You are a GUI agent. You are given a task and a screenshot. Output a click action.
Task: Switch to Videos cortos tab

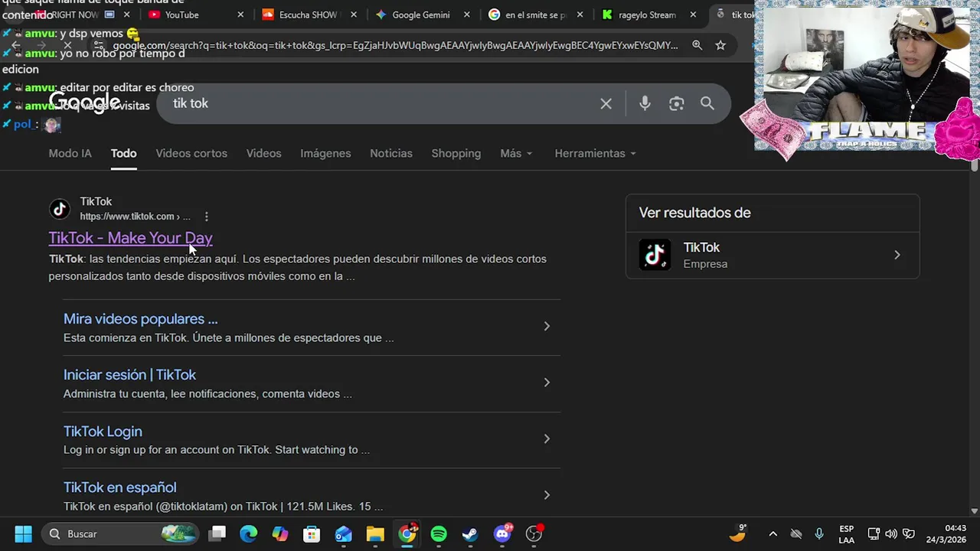pos(191,153)
